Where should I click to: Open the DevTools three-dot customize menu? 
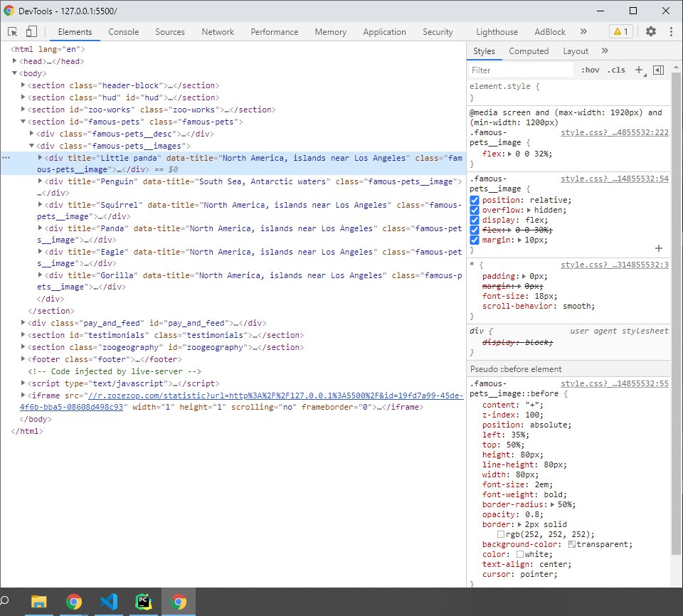[x=671, y=31]
